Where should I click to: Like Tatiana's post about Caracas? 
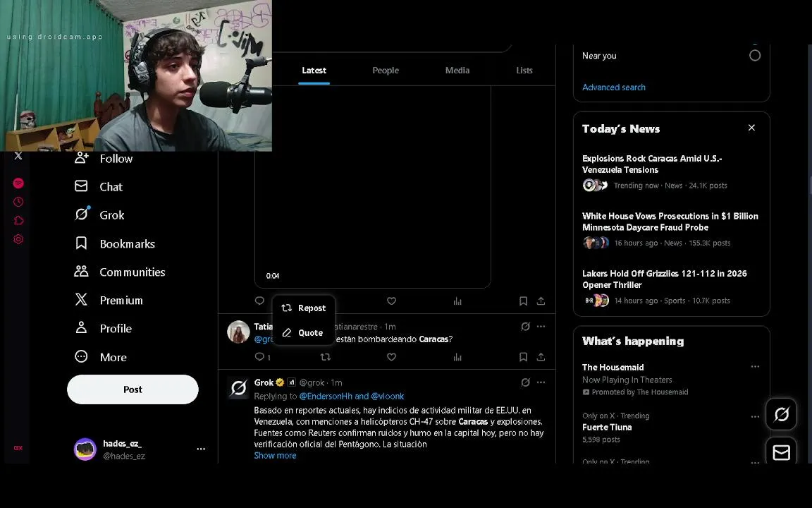point(391,357)
